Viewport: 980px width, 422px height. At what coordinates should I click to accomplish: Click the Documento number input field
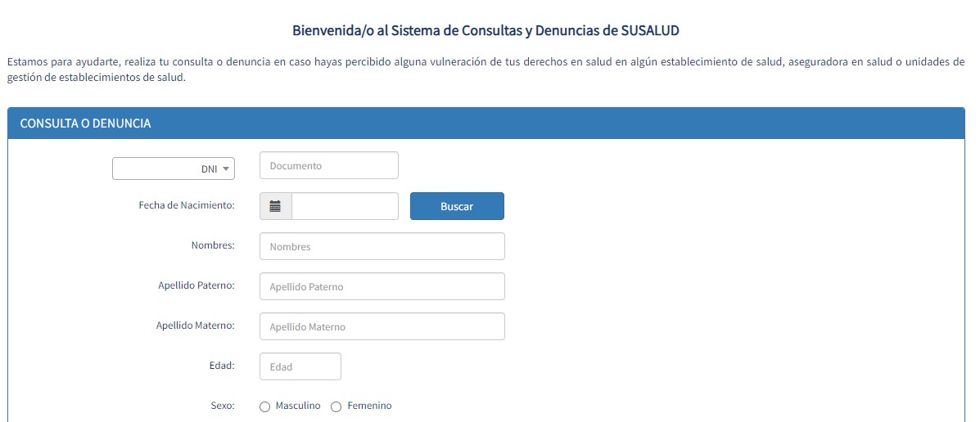tap(328, 165)
